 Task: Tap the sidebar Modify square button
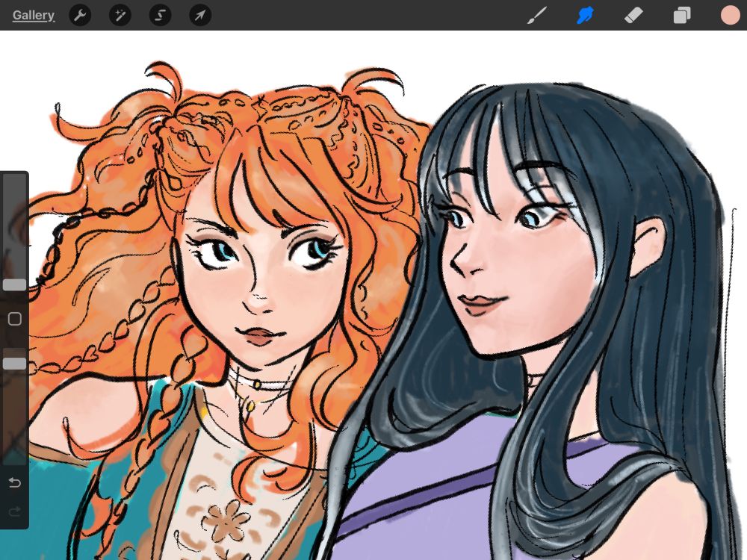pos(15,319)
